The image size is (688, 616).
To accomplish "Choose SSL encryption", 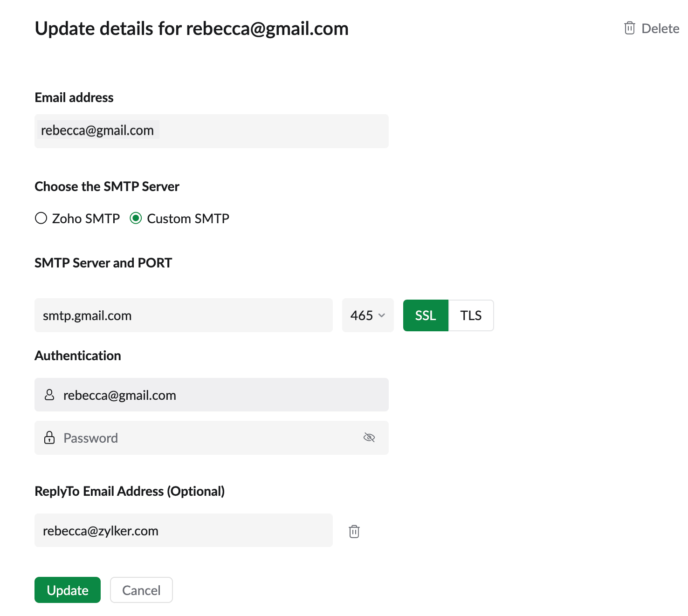I will pyautogui.click(x=426, y=315).
